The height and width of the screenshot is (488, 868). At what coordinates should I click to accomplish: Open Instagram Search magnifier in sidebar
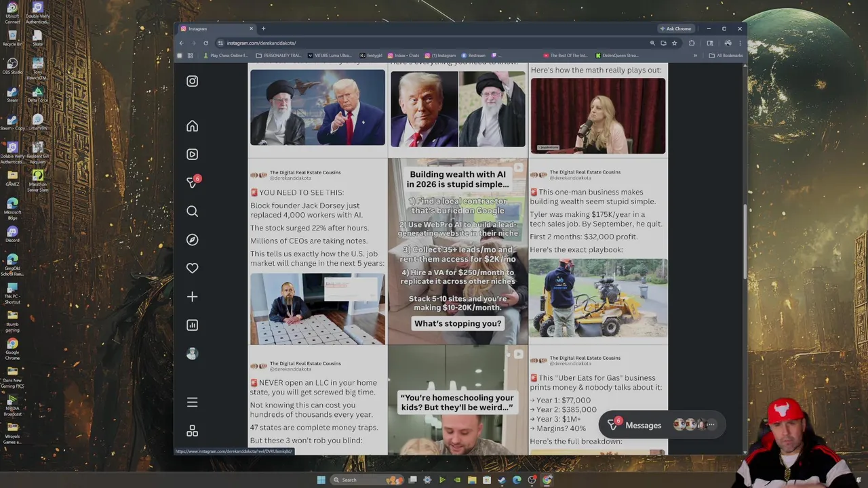point(193,211)
